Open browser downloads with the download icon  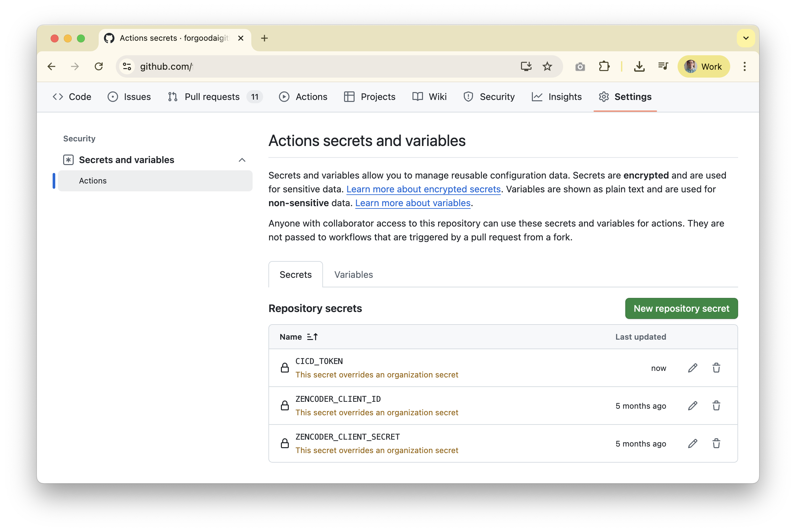coord(639,66)
